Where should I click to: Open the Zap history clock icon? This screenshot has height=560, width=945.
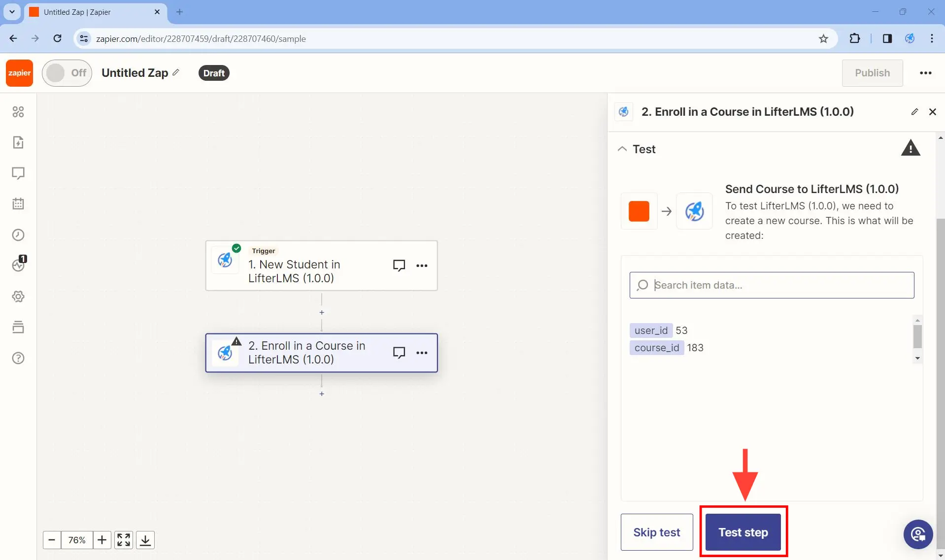(18, 235)
